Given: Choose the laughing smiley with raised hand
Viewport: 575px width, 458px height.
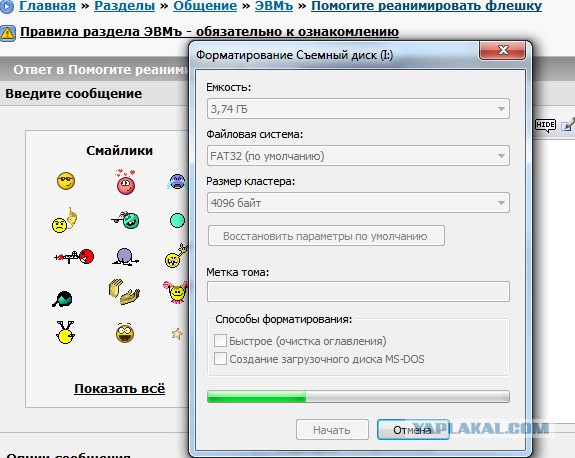Looking at the screenshot, I should pos(176,256).
